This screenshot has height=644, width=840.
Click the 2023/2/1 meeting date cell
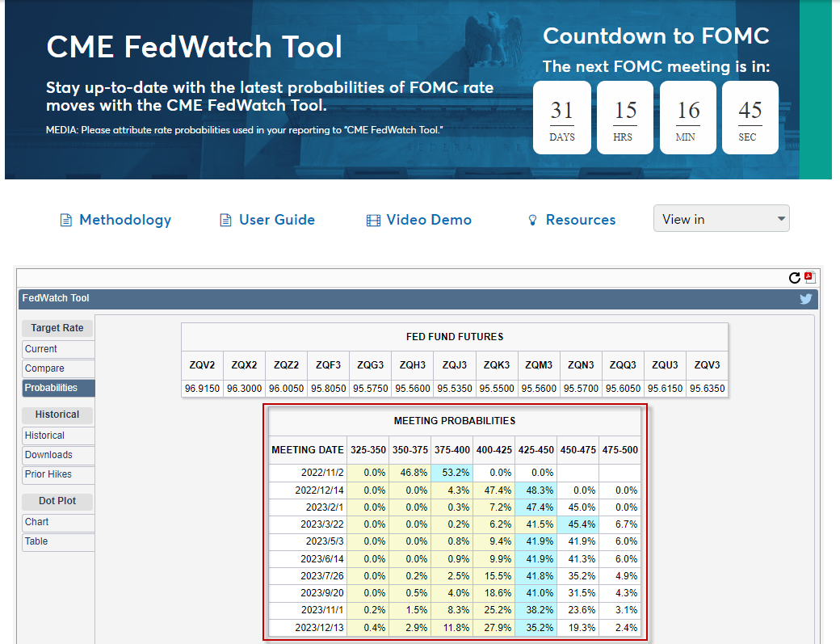coord(308,507)
